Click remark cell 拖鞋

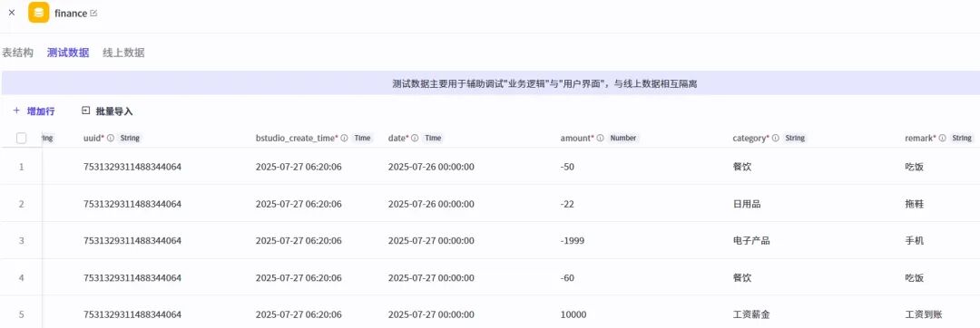pos(915,204)
